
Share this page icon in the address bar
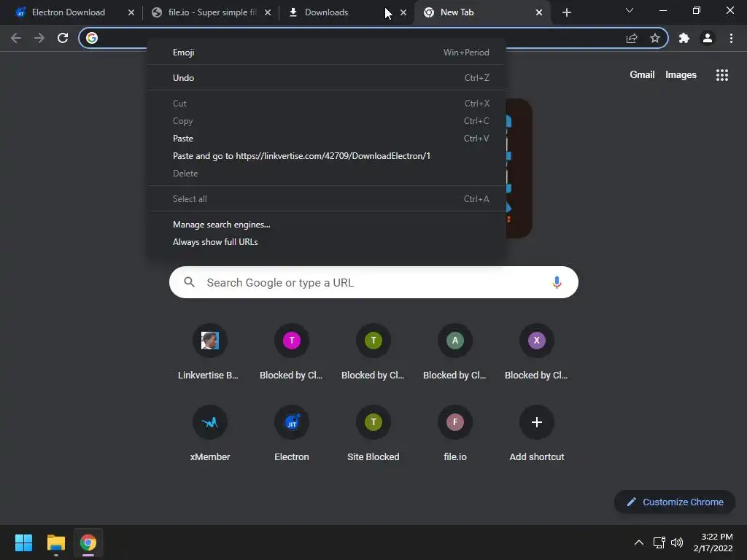pos(632,38)
